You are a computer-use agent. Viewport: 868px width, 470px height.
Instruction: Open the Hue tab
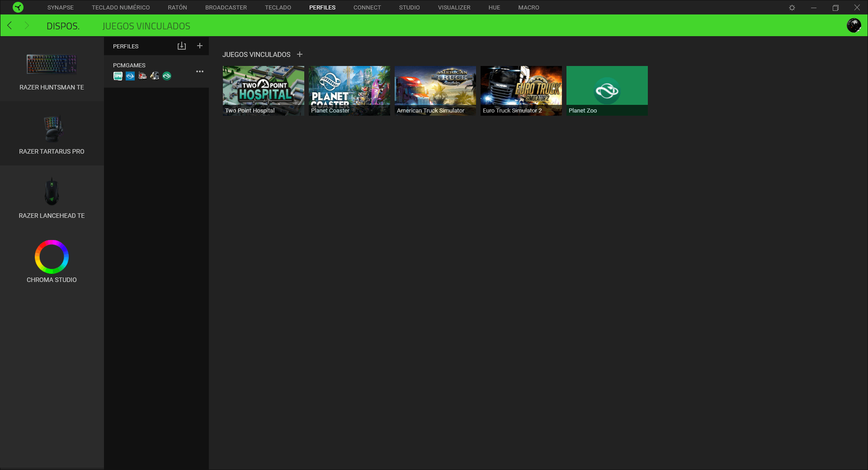[494, 8]
